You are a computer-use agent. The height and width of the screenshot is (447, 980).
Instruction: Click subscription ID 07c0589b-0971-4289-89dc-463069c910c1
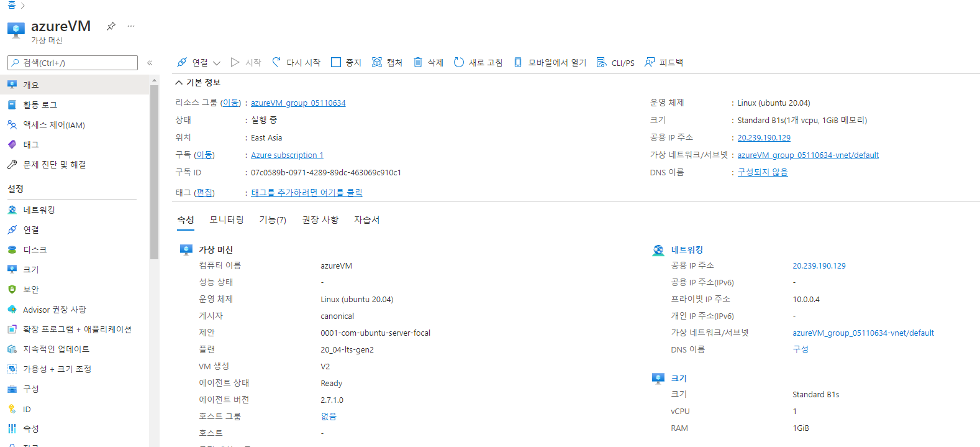[x=326, y=173]
